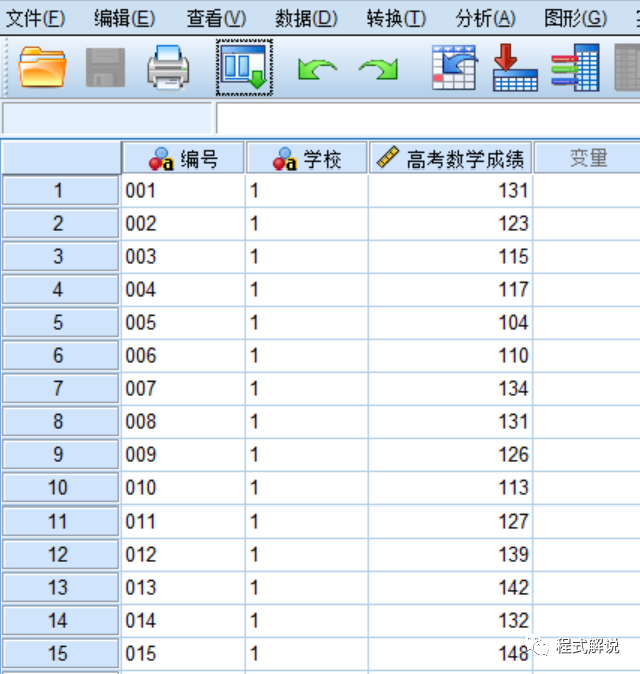Click the 编号 cell containing 009
Image resolution: width=640 pixels, height=674 pixels.
(x=184, y=455)
